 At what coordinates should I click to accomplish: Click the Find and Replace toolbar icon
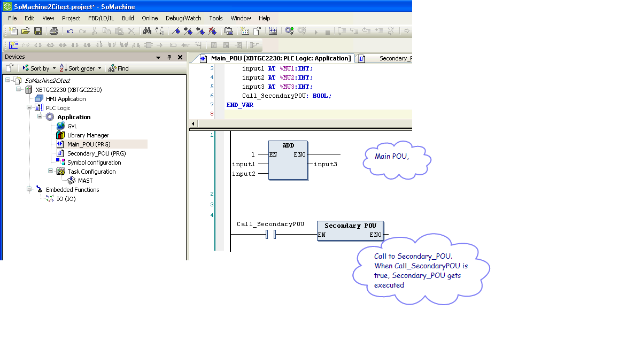(159, 31)
